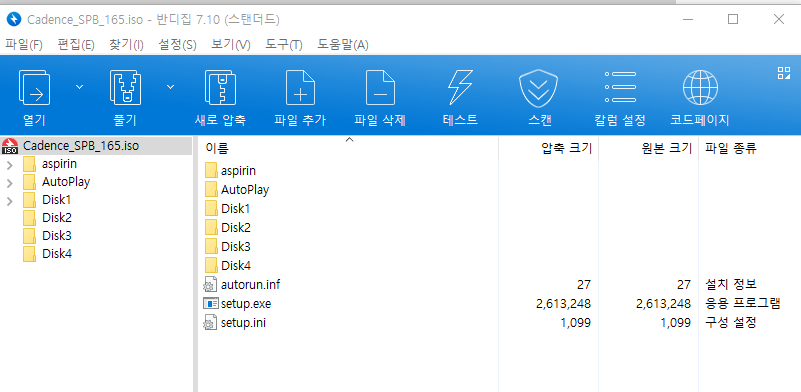Image resolution: width=801 pixels, height=392 pixels.
Task: Open the dropdown arrow next to 열기
Action: point(79,87)
